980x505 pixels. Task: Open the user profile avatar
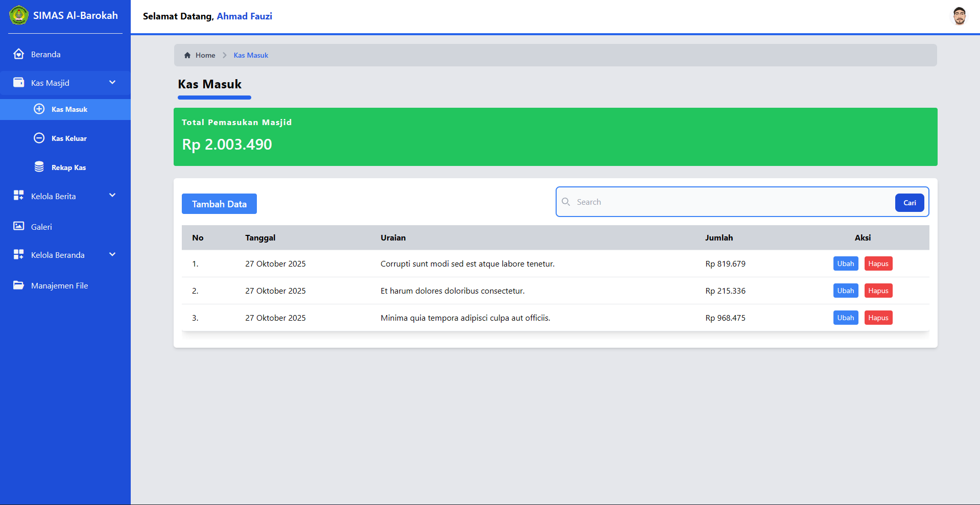[959, 16]
